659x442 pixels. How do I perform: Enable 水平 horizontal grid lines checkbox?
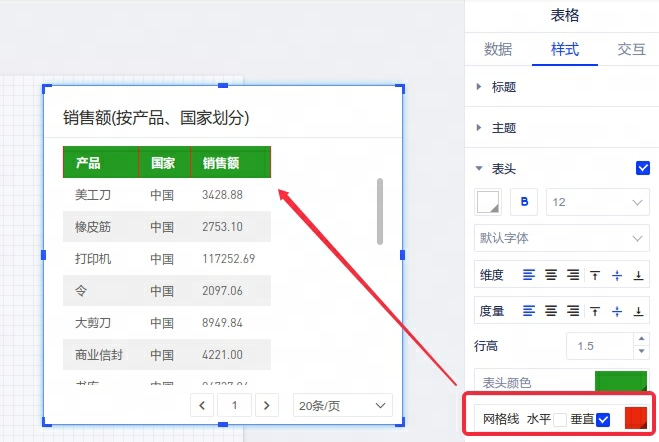click(x=560, y=420)
